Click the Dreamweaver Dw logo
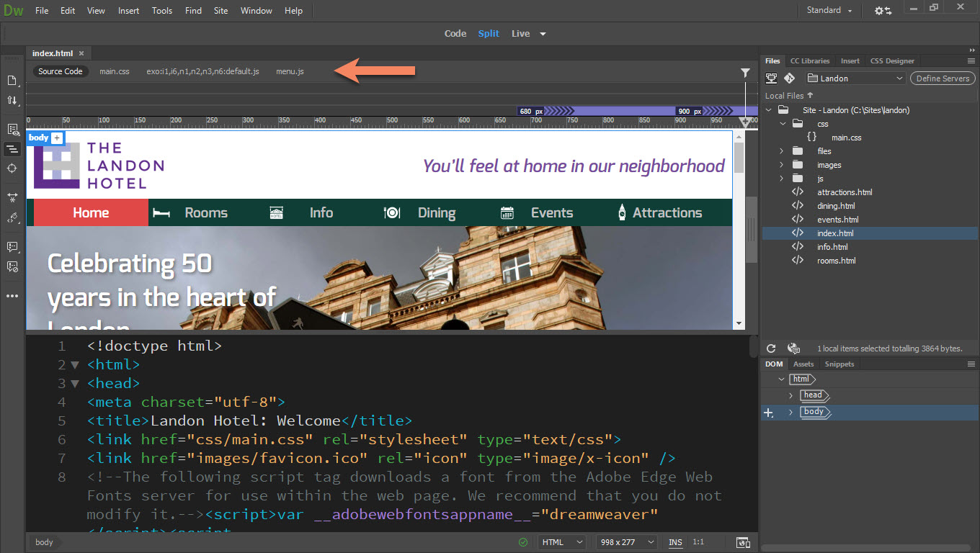This screenshot has width=980, height=553. coord(14,11)
